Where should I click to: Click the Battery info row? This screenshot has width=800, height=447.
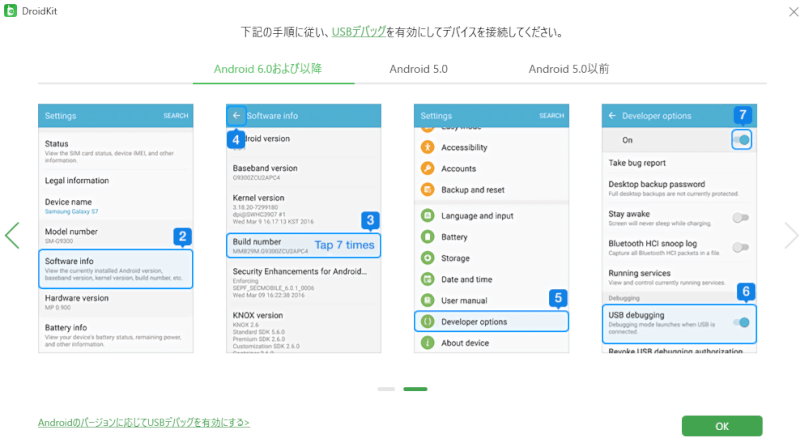point(116,335)
